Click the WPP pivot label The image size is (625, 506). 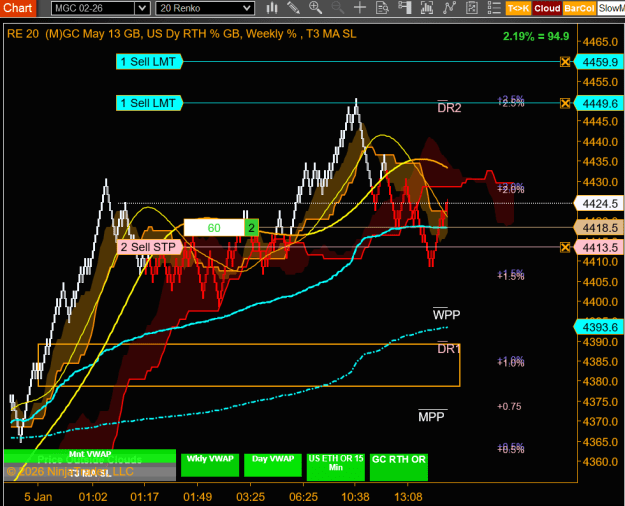[x=446, y=314]
